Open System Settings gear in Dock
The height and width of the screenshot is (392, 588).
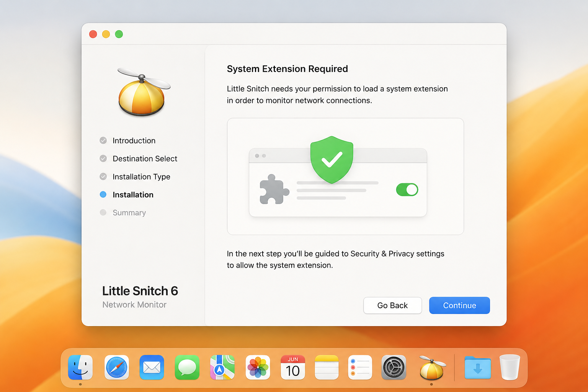394,367
